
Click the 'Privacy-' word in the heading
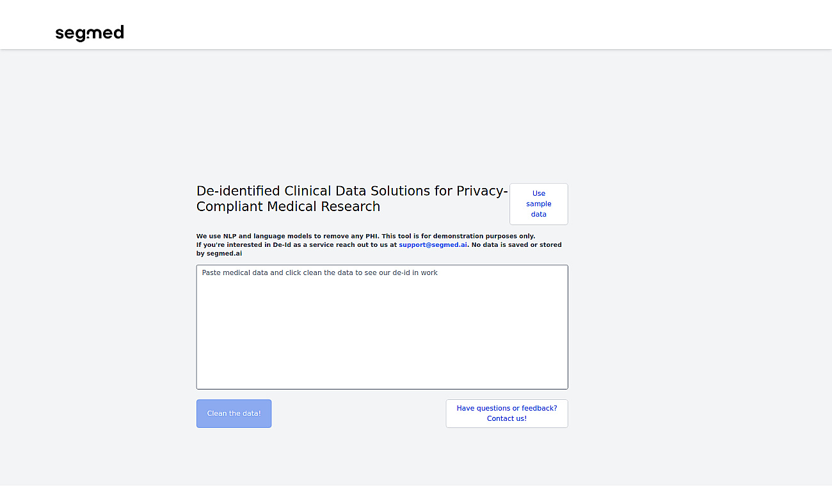[x=482, y=191]
